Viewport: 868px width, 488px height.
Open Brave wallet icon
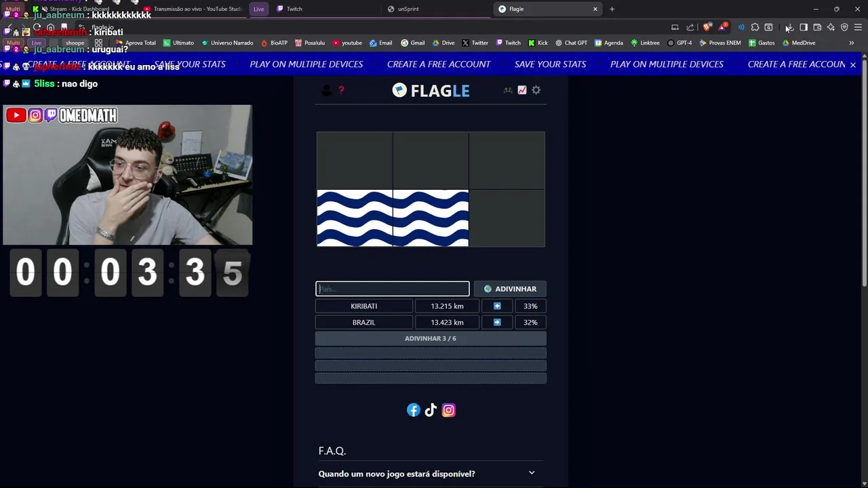pos(817,27)
